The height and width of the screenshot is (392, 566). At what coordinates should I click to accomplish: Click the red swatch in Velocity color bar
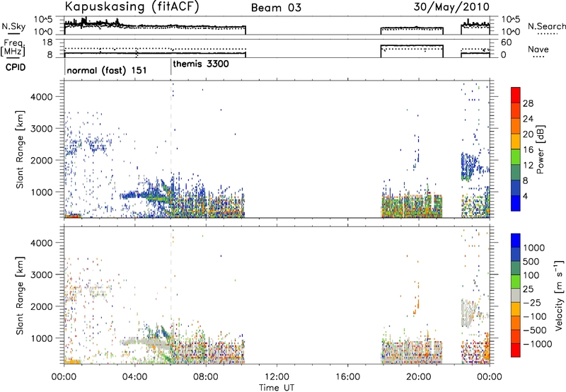516,350
